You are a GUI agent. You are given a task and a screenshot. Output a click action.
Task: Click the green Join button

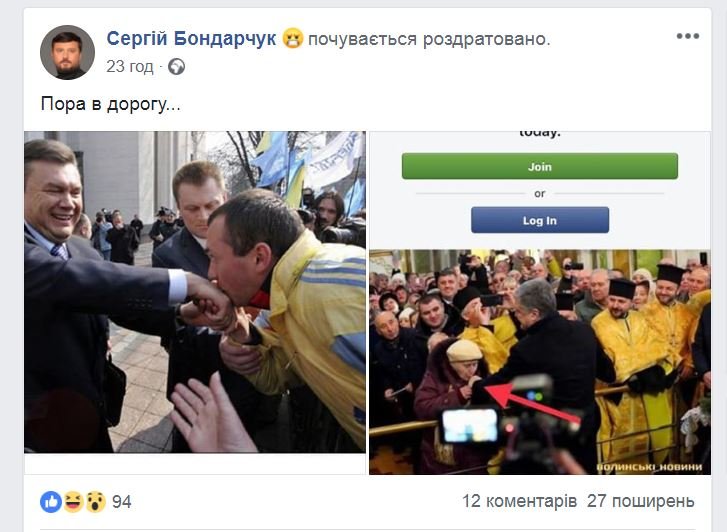pyautogui.click(x=540, y=166)
